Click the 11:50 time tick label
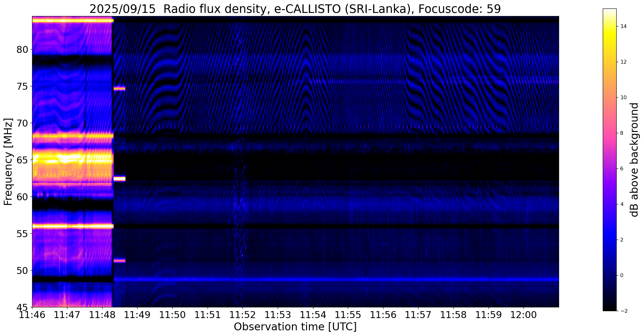Viewport: 644px width, 336px height. pyautogui.click(x=172, y=315)
